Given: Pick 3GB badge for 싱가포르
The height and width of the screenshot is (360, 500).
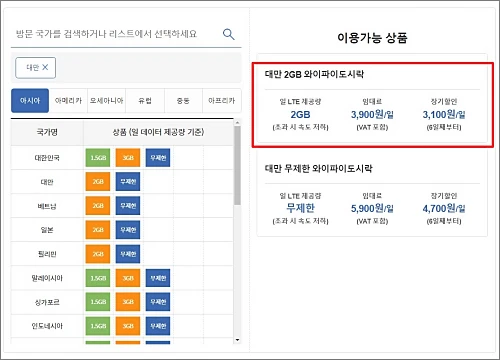Looking at the screenshot, I should coord(128,302).
